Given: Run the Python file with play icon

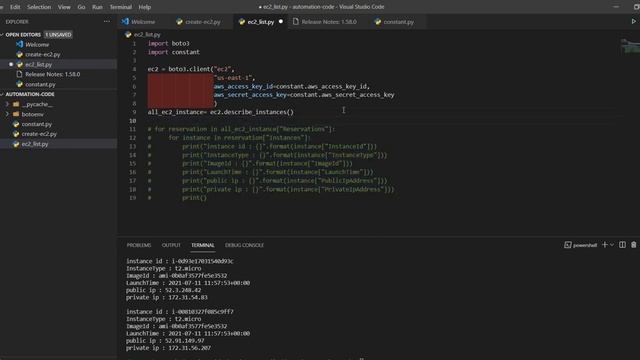Looking at the screenshot, I should click(x=633, y=21).
